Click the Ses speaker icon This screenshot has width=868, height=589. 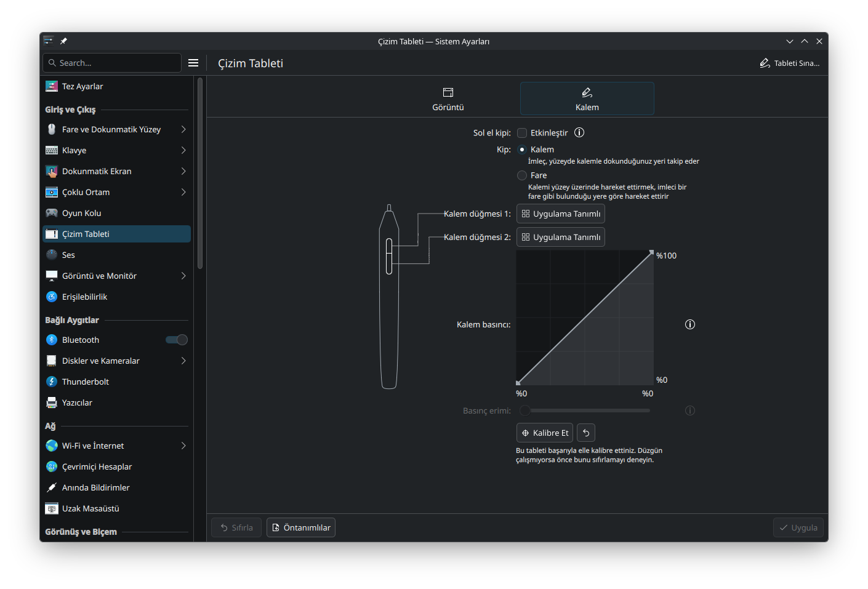[x=52, y=255]
